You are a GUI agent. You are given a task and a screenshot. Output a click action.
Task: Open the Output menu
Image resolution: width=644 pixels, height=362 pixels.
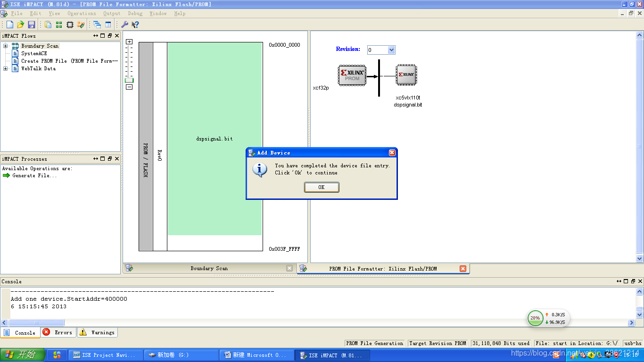112,14
